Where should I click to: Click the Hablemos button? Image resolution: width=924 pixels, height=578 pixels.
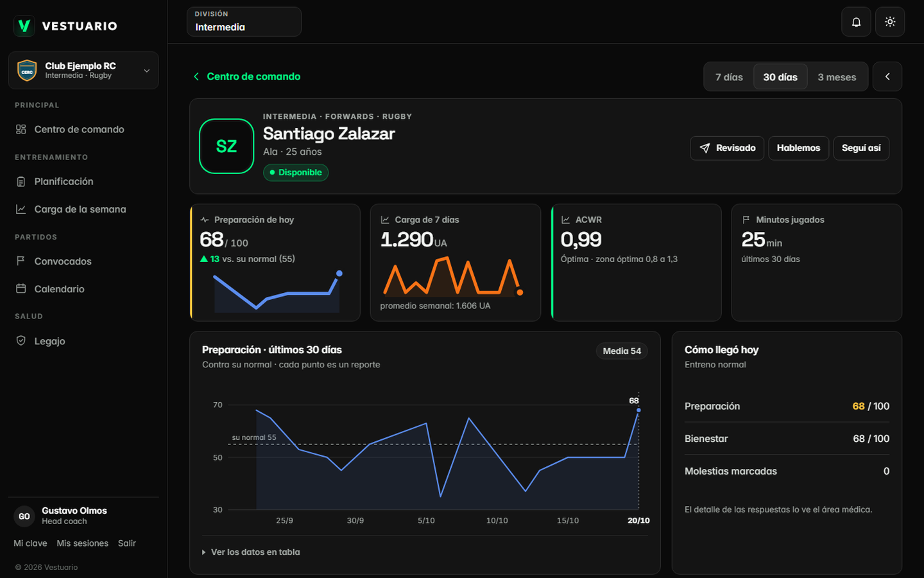(x=798, y=148)
